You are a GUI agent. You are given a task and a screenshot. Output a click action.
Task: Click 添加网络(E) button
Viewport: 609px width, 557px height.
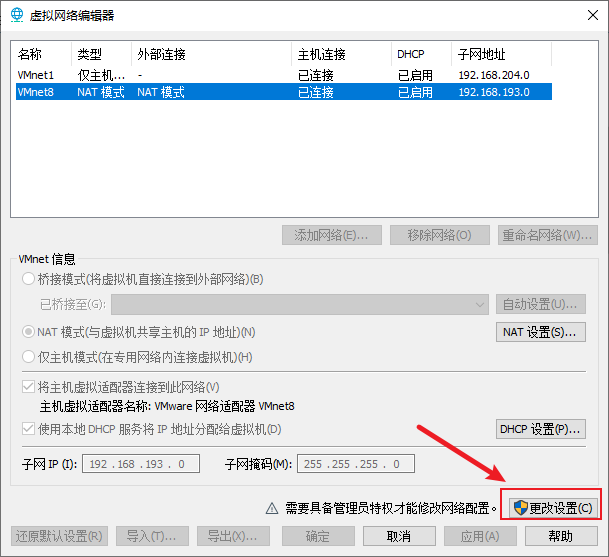click(x=332, y=235)
